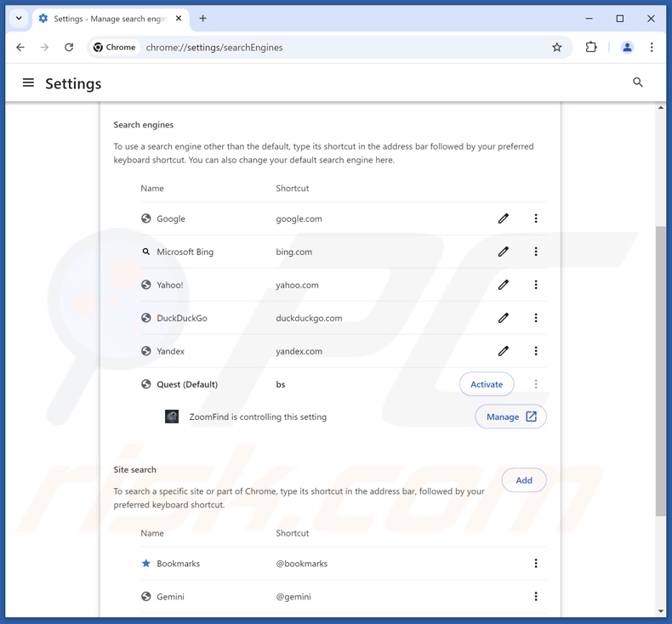Edit the Yandex search engine entry

pyautogui.click(x=503, y=351)
